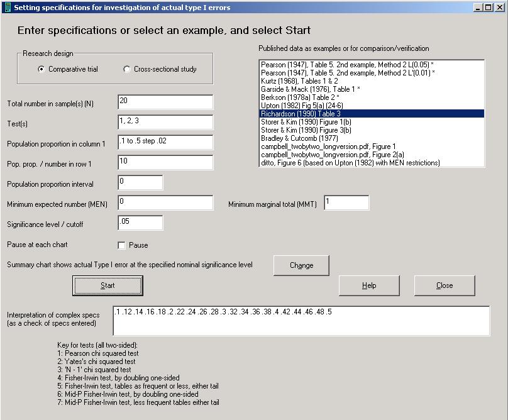Pick Garside & Mack (1976), Table 1 entry

click(x=311, y=89)
